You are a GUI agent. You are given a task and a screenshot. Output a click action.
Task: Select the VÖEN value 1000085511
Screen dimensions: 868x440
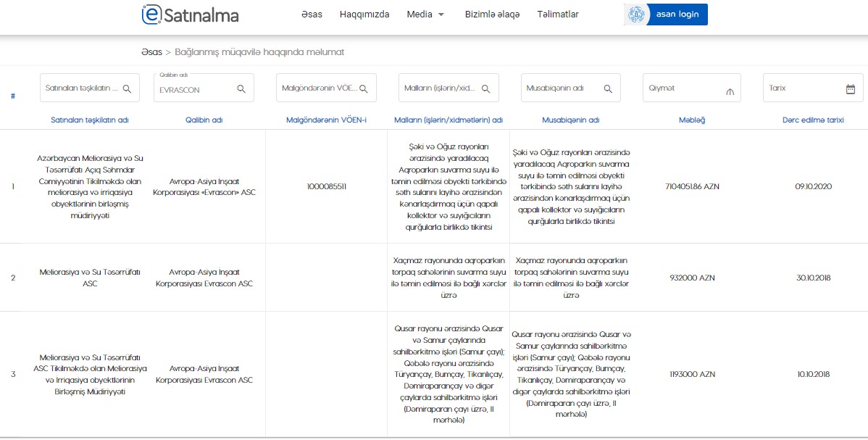pos(327,187)
